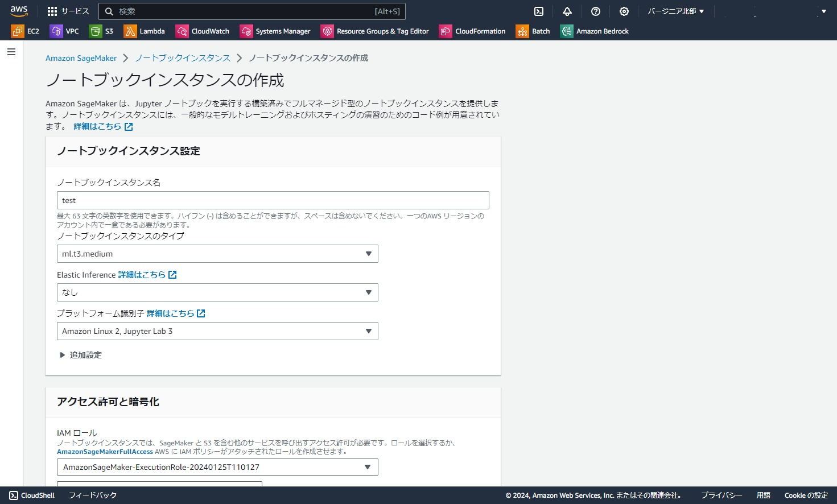Screen dimensions: 837x504
Task: Click 詳細はこちら link next to プラットフォーム識別子
Action: [170, 313]
